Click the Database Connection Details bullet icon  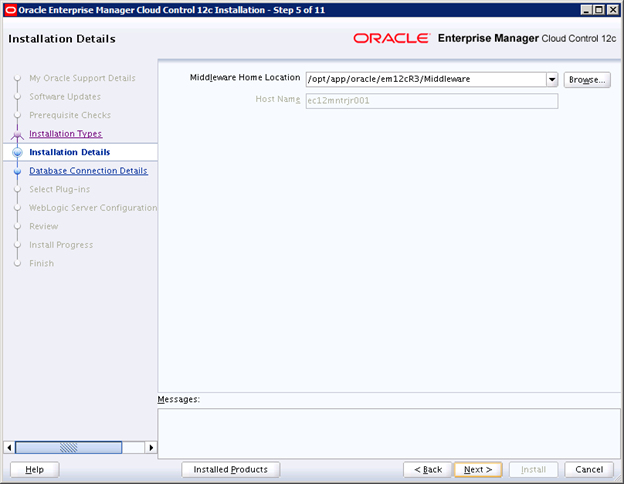(x=17, y=172)
